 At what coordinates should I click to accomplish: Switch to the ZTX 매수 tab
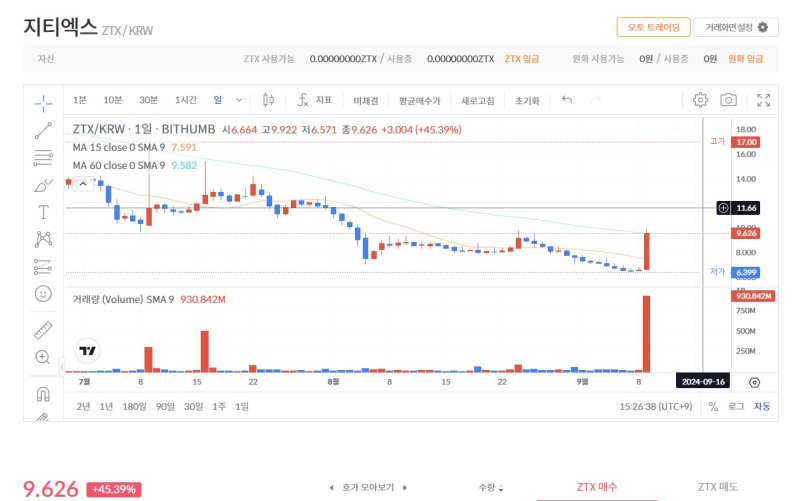point(597,487)
